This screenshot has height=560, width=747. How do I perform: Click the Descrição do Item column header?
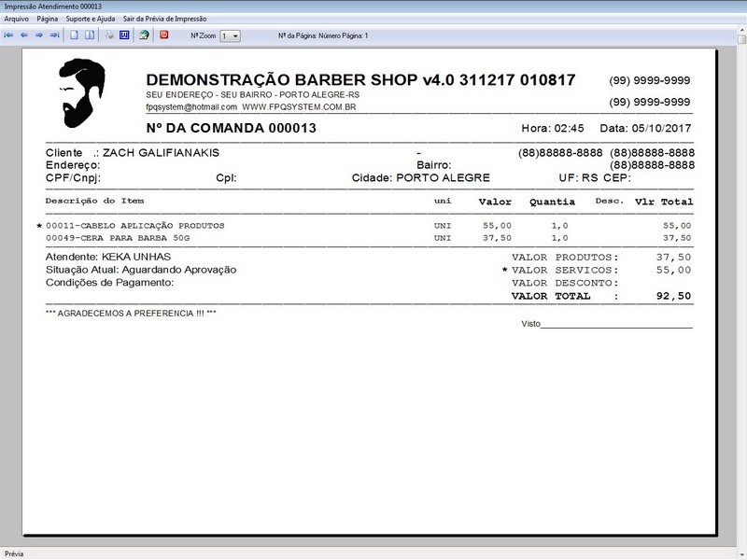[x=95, y=201]
